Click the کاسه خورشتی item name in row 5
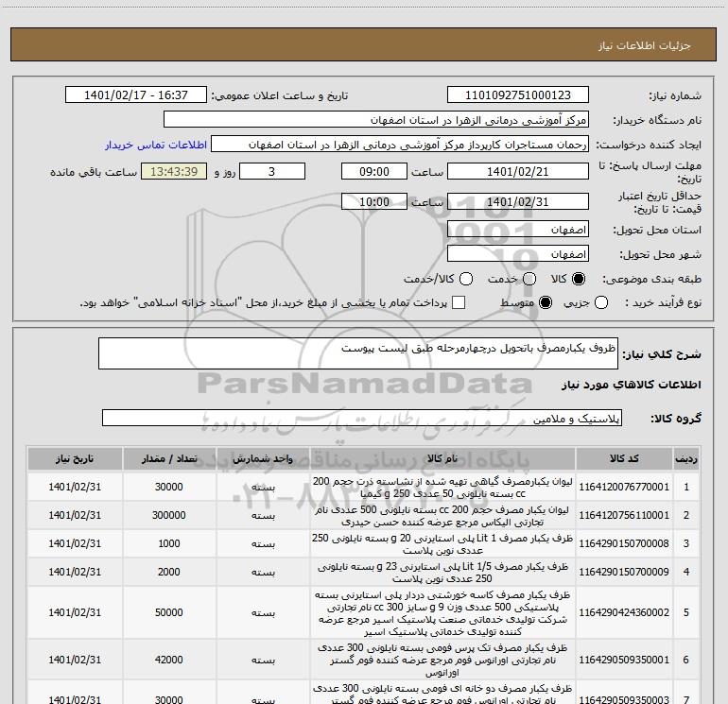This screenshot has height=704, width=728. (x=442, y=613)
